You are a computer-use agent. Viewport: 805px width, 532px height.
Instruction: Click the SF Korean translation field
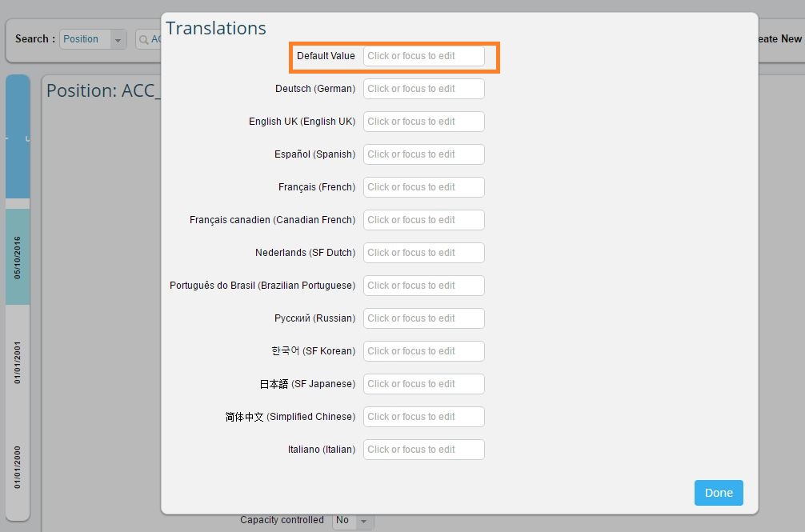click(x=423, y=351)
